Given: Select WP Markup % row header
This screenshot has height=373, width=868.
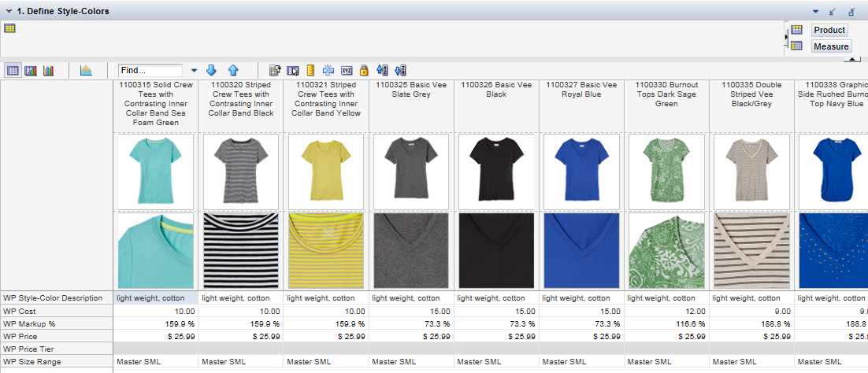Looking at the screenshot, I should coord(57,323).
